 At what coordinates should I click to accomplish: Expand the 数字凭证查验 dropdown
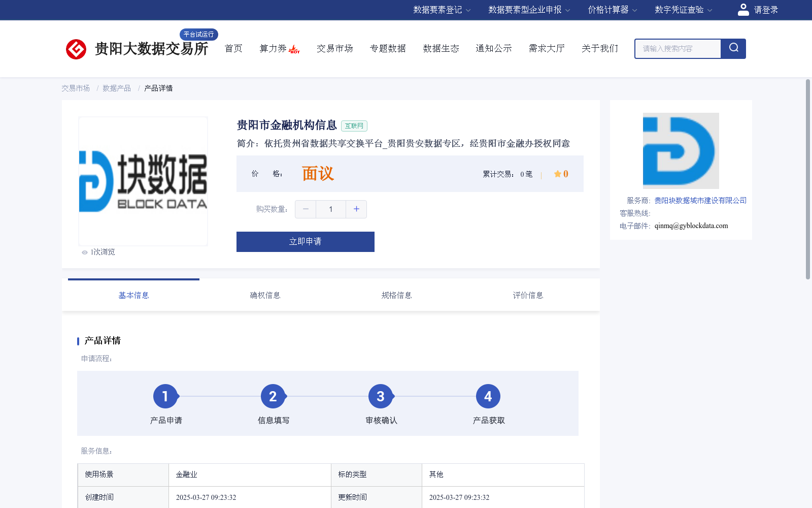tap(684, 10)
